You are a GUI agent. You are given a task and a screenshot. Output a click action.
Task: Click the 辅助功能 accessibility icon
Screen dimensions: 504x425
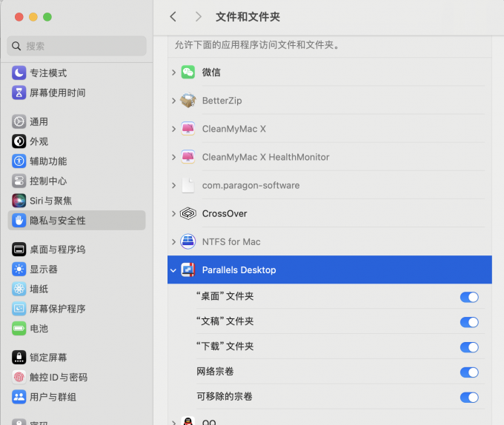click(19, 161)
